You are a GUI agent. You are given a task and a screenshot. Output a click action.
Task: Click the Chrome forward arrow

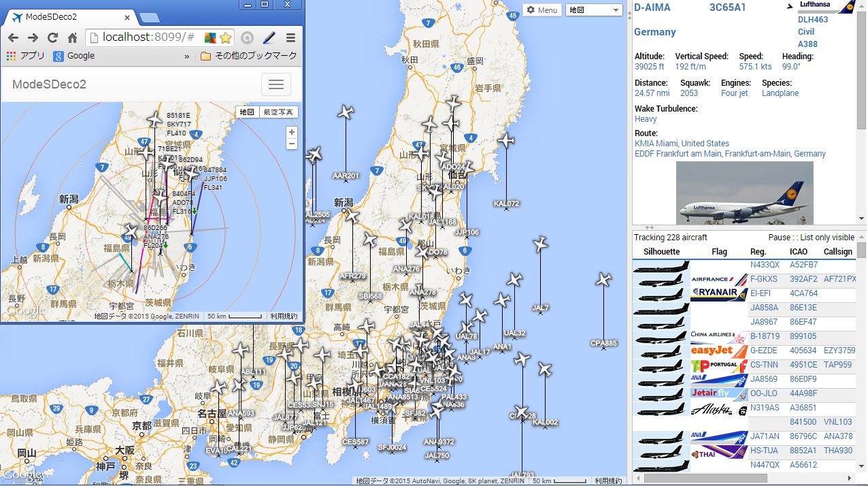(x=33, y=37)
